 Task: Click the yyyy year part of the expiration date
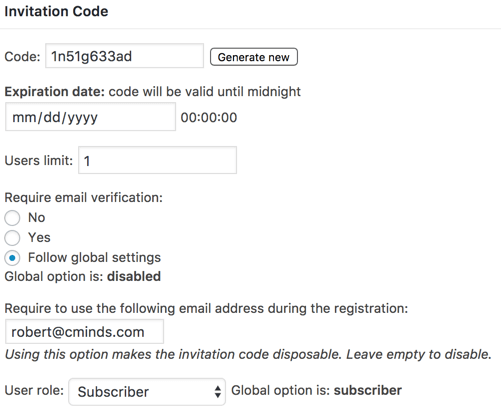[82, 118]
